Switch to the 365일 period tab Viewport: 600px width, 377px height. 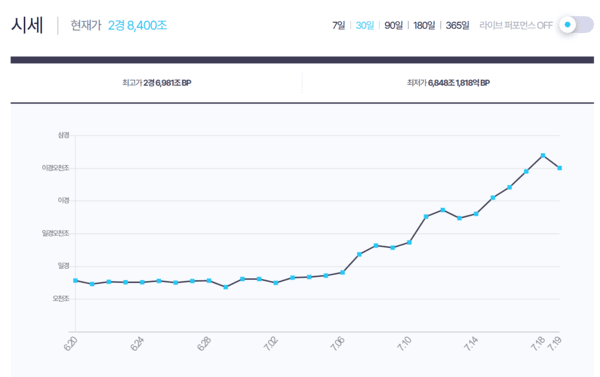coord(457,25)
